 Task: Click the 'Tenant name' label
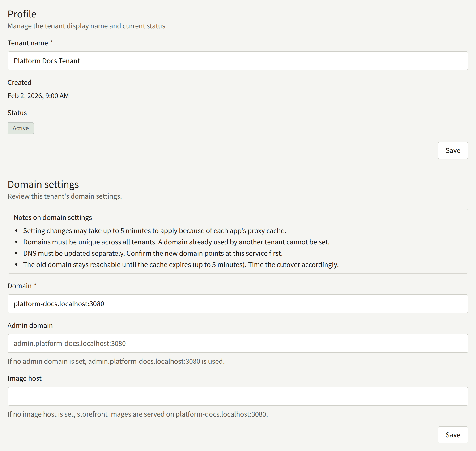tap(28, 43)
